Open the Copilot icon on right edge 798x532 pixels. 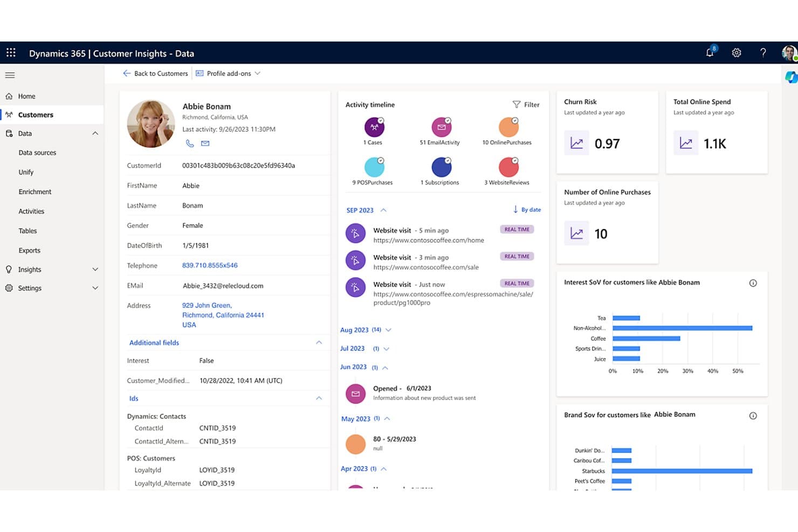tap(791, 77)
